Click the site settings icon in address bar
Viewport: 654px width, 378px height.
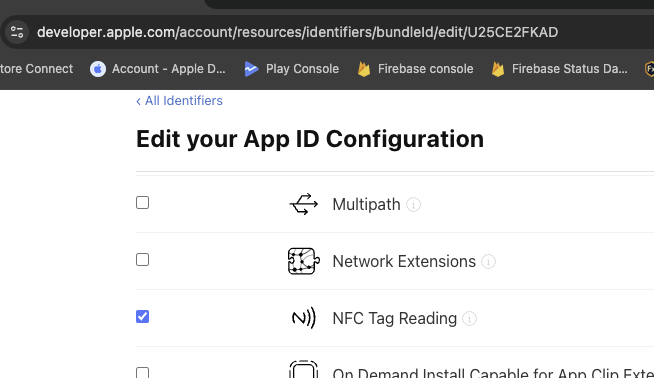point(17,32)
